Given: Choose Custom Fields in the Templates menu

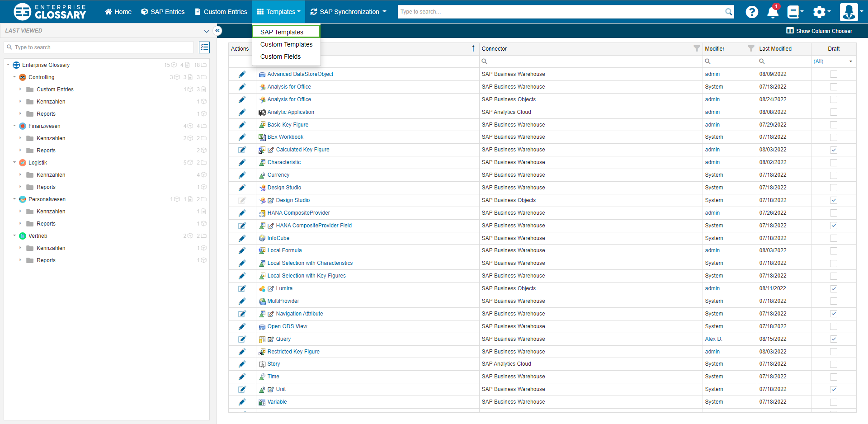Looking at the screenshot, I should tap(280, 57).
